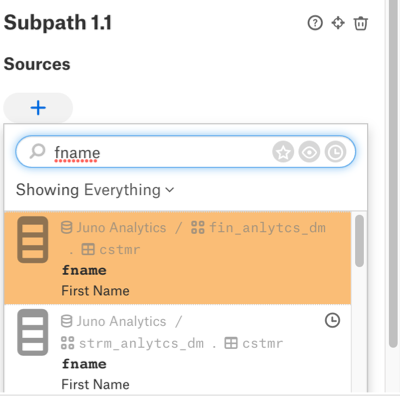The image size is (400, 398).
Task: Select fname in strm_anlytcs_dm cstmr
Action: click(x=177, y=348)
